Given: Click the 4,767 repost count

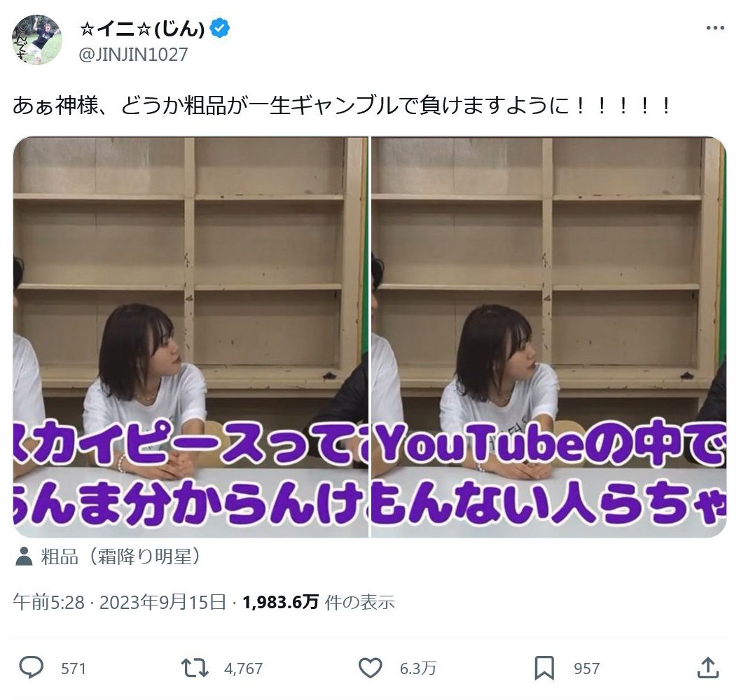Looking at the screenshot, I should pyautogui.click(x=243, y=668).
